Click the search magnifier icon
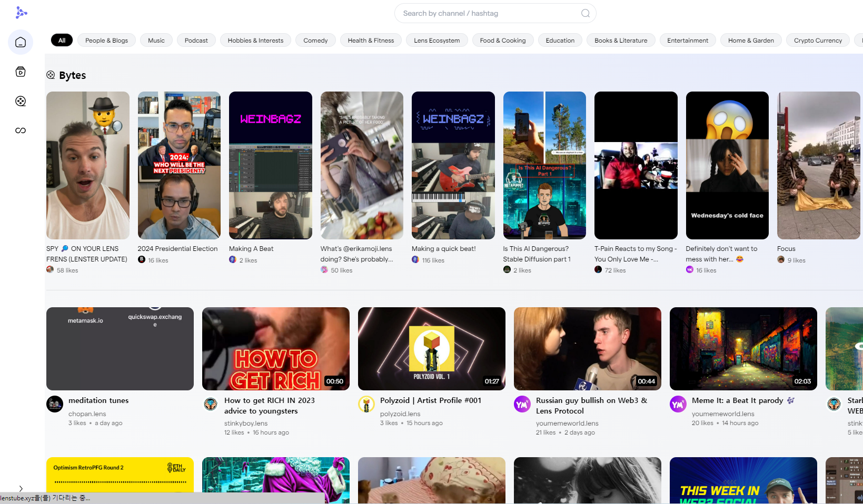Viewport: 863px width, 504px height. point(585,13)
